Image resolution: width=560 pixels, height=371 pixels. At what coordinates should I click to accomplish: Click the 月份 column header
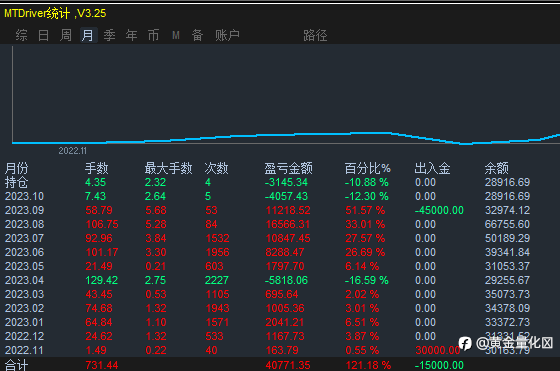pos(16,168)
